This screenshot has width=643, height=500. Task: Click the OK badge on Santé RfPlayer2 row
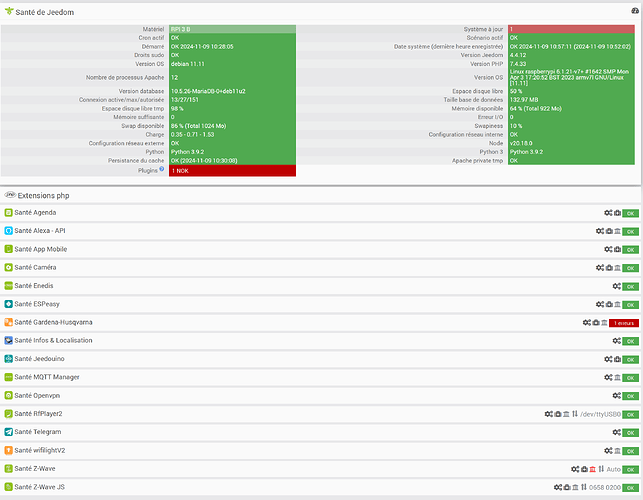pyautogui.click(x=631, y=415)
